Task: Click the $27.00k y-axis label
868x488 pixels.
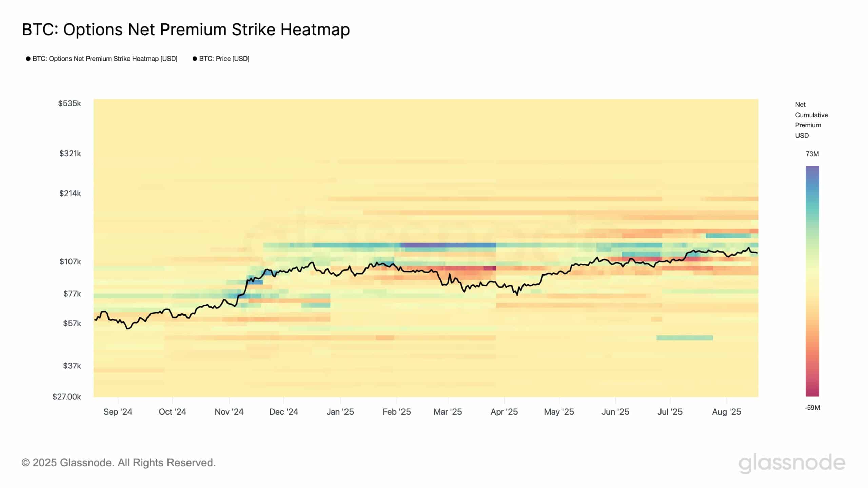Action: pyautogui.click(x=67, y=396)
